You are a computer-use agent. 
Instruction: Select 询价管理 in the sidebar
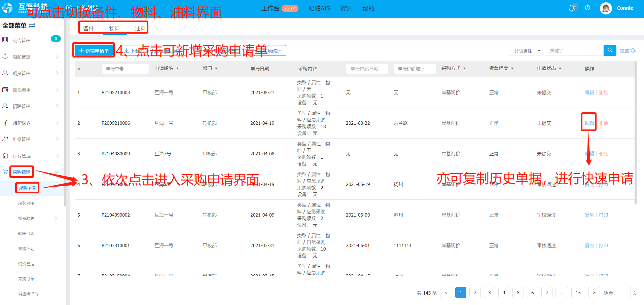[26, 264]
